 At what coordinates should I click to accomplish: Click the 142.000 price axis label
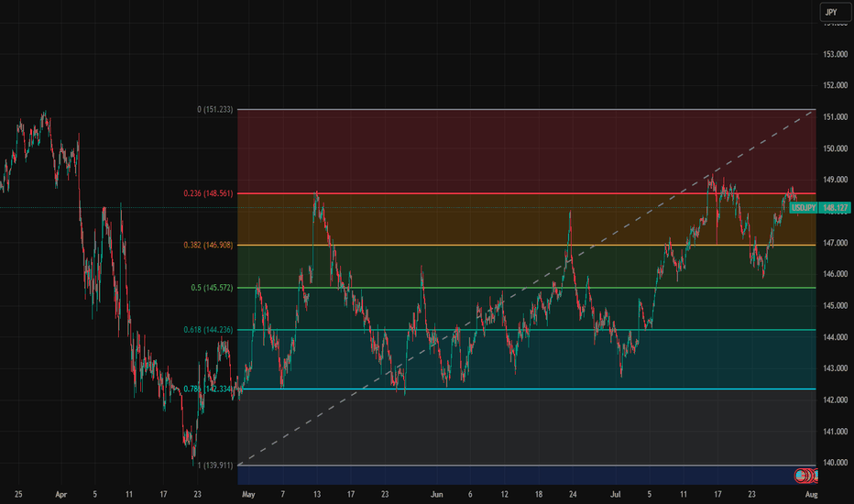tap(836, 400)
